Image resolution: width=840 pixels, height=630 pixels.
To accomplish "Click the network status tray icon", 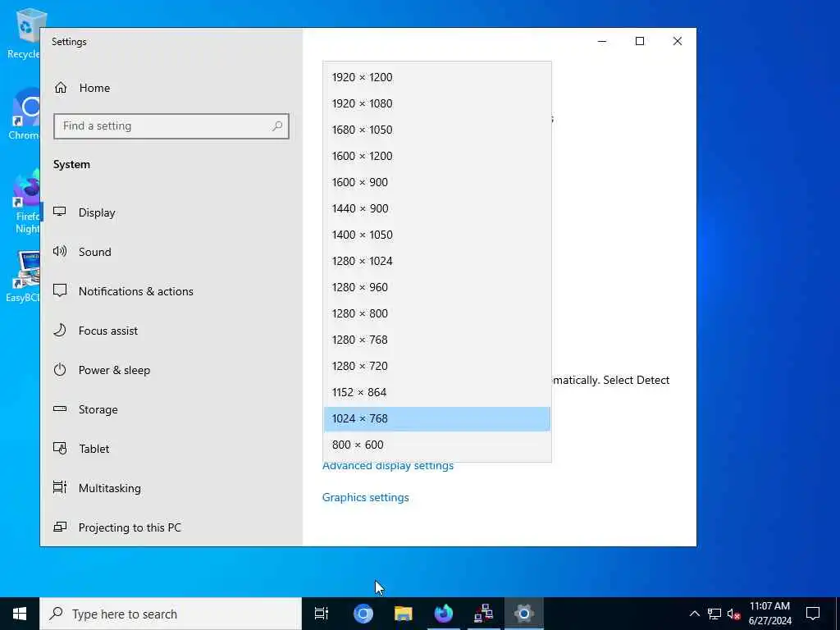I will click(714, 614).
